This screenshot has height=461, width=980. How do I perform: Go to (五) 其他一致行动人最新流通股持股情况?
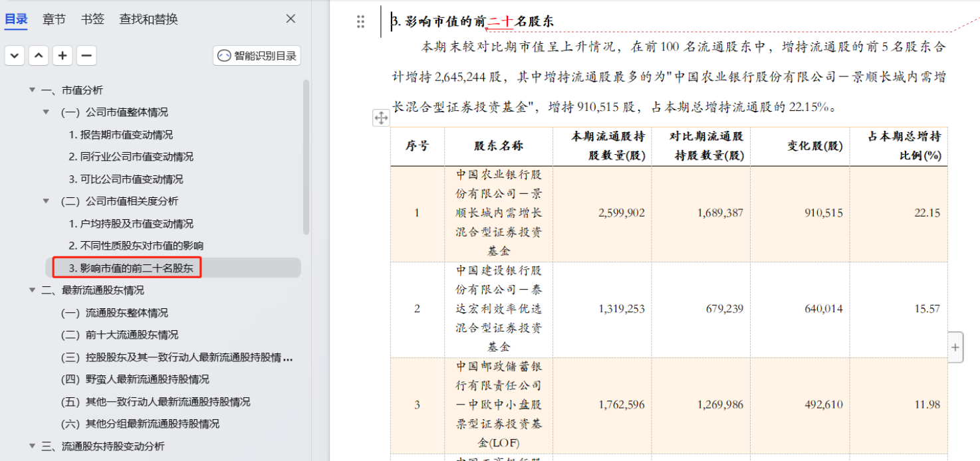[x=156, y=401]
